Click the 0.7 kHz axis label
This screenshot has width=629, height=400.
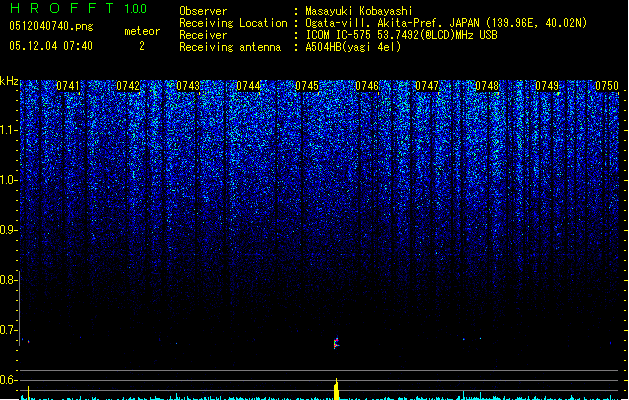pyautogui.click(x=9, y=330)
